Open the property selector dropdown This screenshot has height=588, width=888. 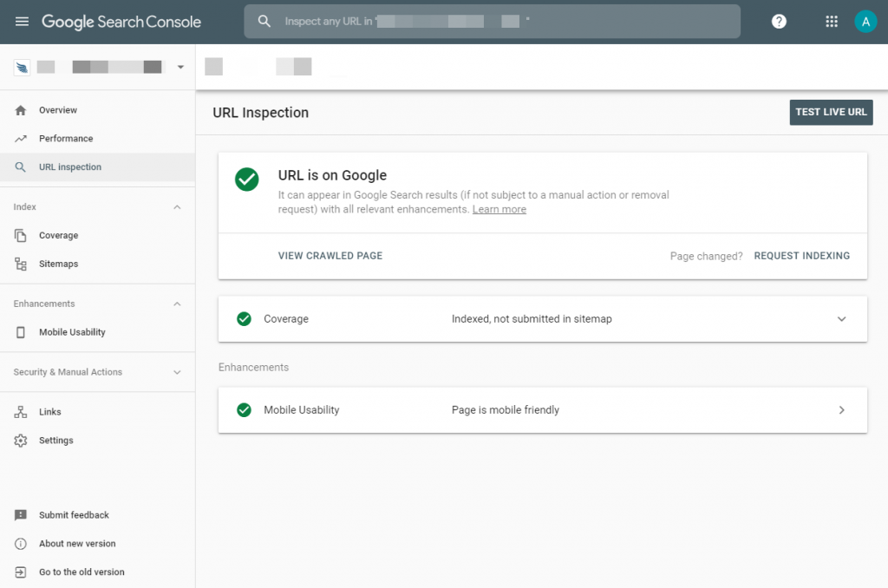point(180,66)
